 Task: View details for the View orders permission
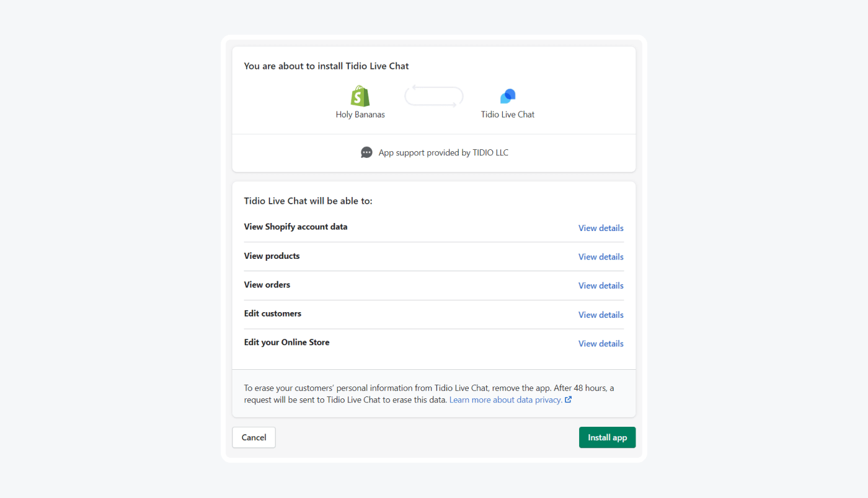tap(600, 285)
